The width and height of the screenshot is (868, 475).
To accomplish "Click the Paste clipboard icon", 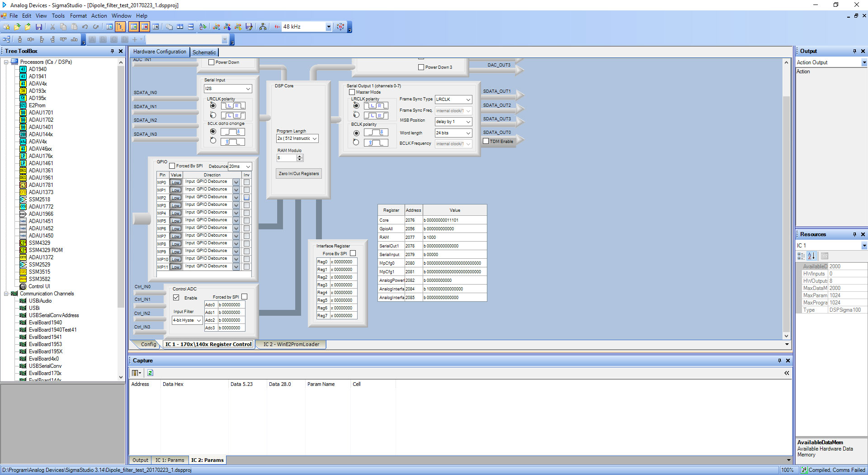I will tap(74, 27).
